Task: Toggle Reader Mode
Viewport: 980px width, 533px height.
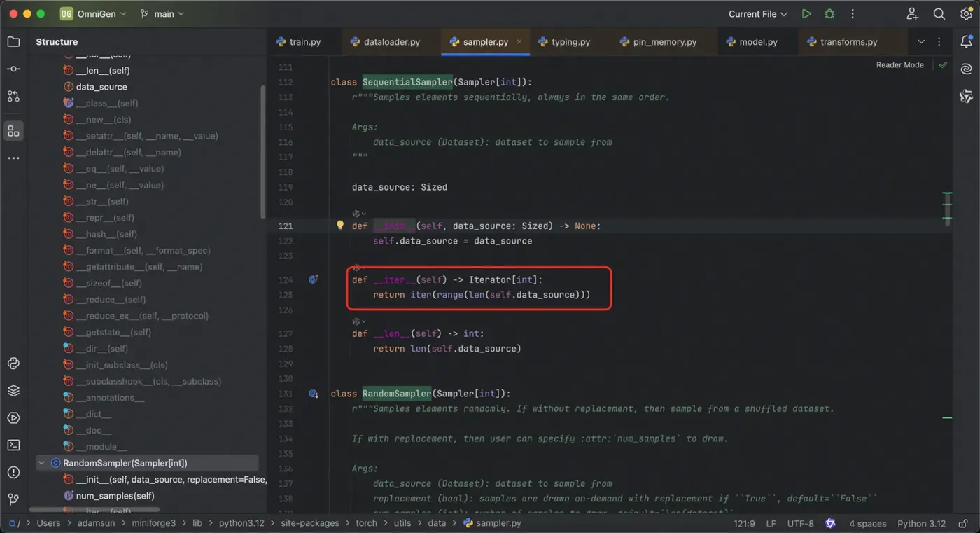Action: pyautogui.click(x=899, y=64)
